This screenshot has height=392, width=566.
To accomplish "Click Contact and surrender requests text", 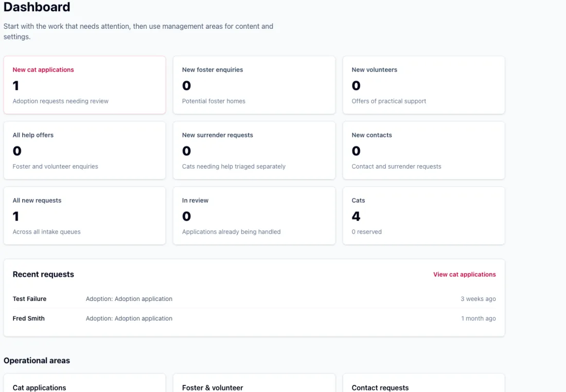I will pos(396,166).
